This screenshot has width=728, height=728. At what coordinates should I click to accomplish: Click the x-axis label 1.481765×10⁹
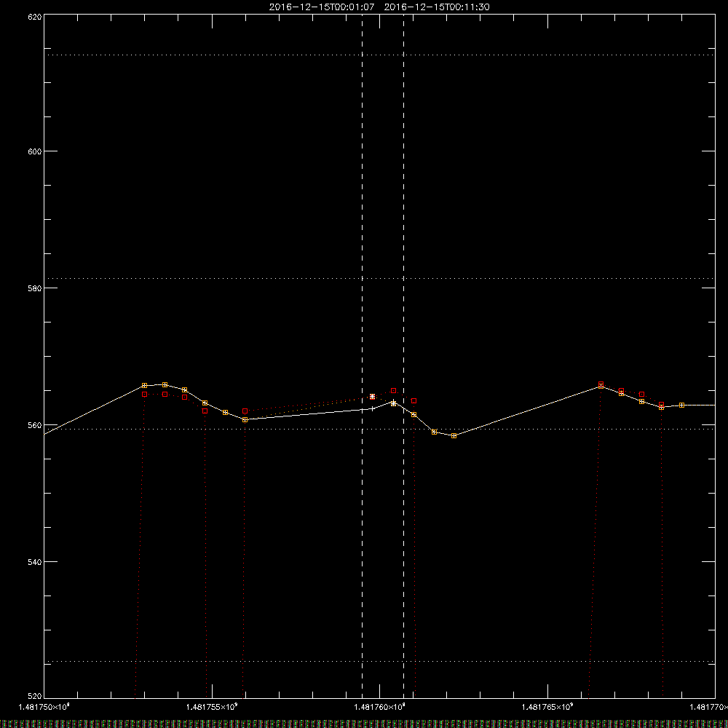[547, 707]
